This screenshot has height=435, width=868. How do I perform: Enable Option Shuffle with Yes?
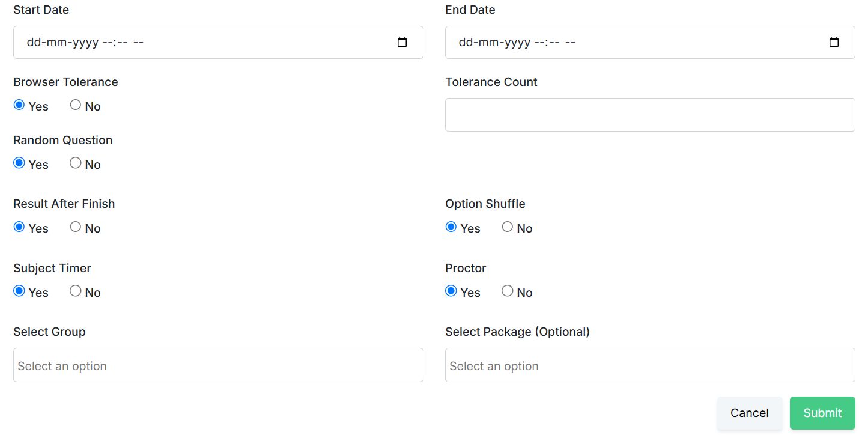451,227
